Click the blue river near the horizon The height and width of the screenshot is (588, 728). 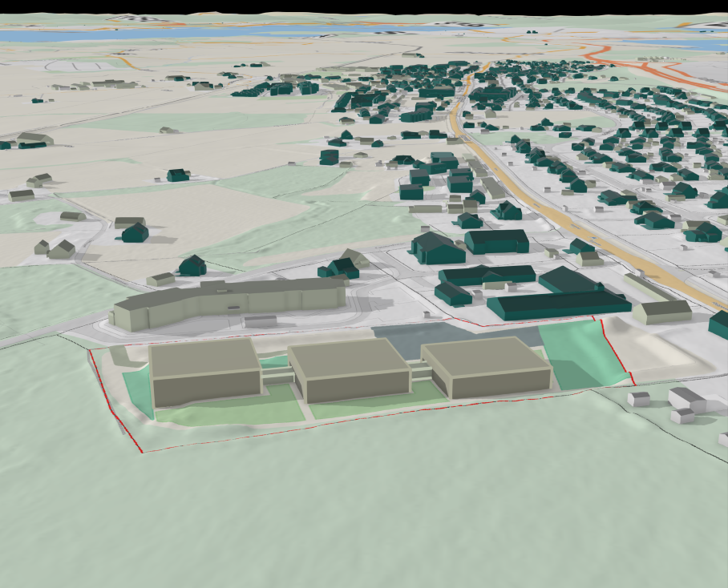coord(233,34)
